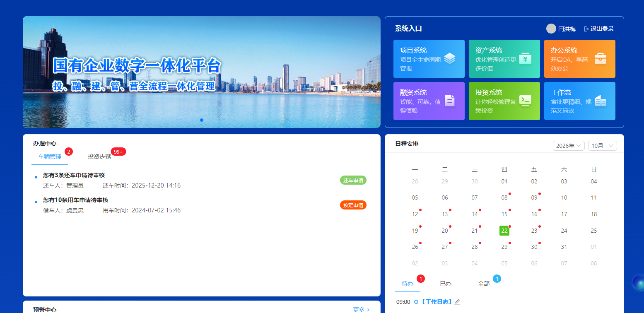Viewport: 644px width, 313px height.
Task: Select the 待办 schedule tab
Action: pyautogui.click(x=408, y=284)
